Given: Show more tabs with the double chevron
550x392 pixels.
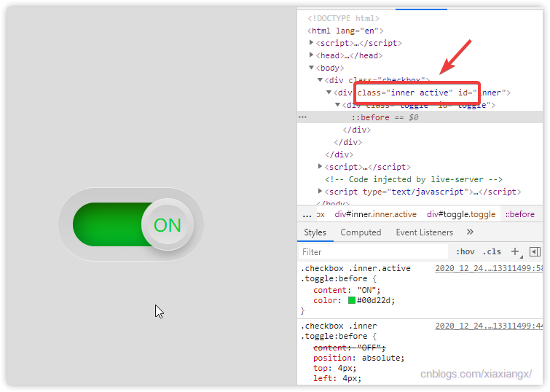Looking at the screenshot, I should click(470, 232).
